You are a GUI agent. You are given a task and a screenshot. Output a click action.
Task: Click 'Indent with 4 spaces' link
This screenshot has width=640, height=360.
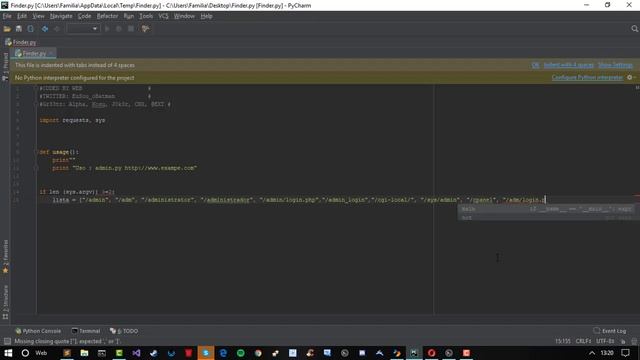click(x=569, y=65)
